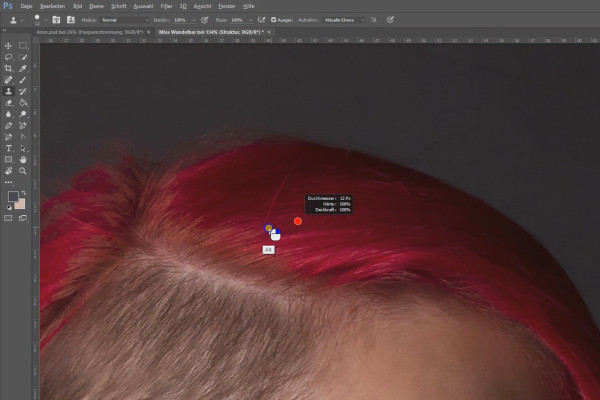Select the Brush tool
This screenshot has width=600, height=400.
tap(23, 80)
